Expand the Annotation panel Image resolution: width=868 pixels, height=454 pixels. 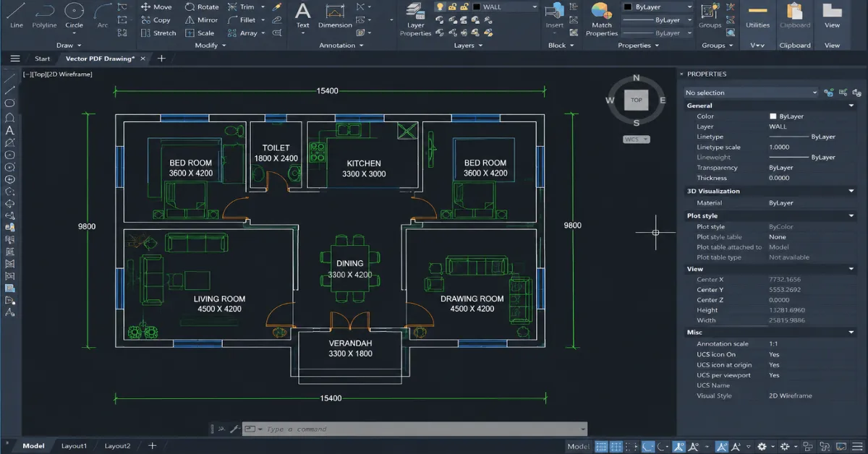point(341,46)
